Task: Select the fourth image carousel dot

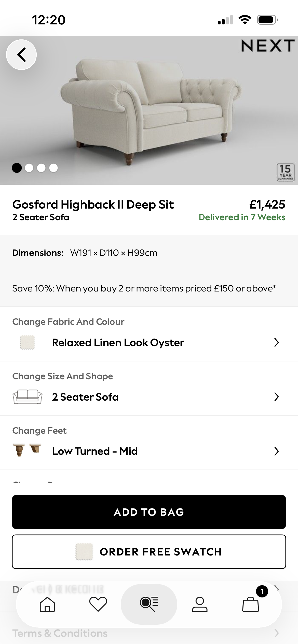Action: tap(53, 168)
